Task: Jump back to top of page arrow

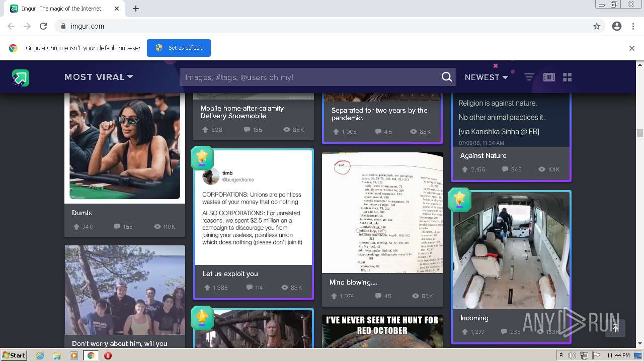Action: click(615, 328)
